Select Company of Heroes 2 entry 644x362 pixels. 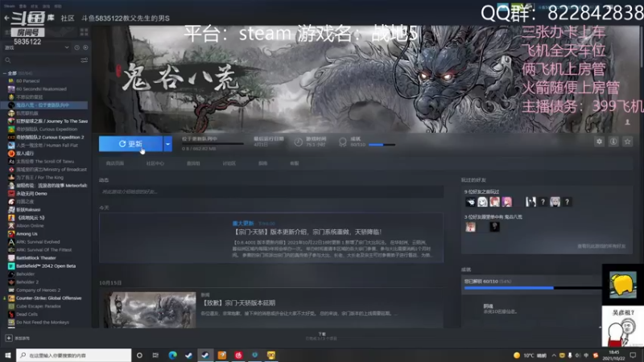pyautogui.click(x=38, y=290)
